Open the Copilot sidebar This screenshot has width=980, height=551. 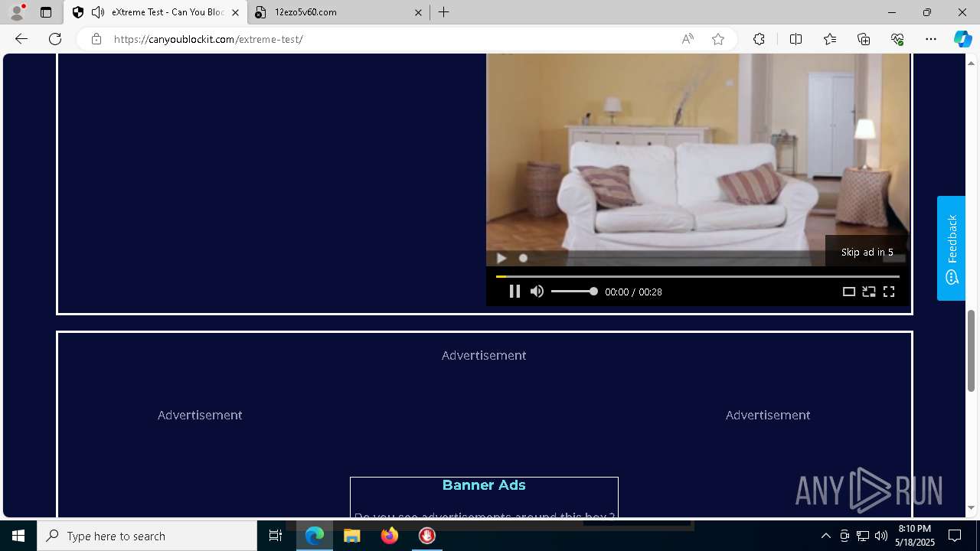pyautogui.click(x=962, y=39)
